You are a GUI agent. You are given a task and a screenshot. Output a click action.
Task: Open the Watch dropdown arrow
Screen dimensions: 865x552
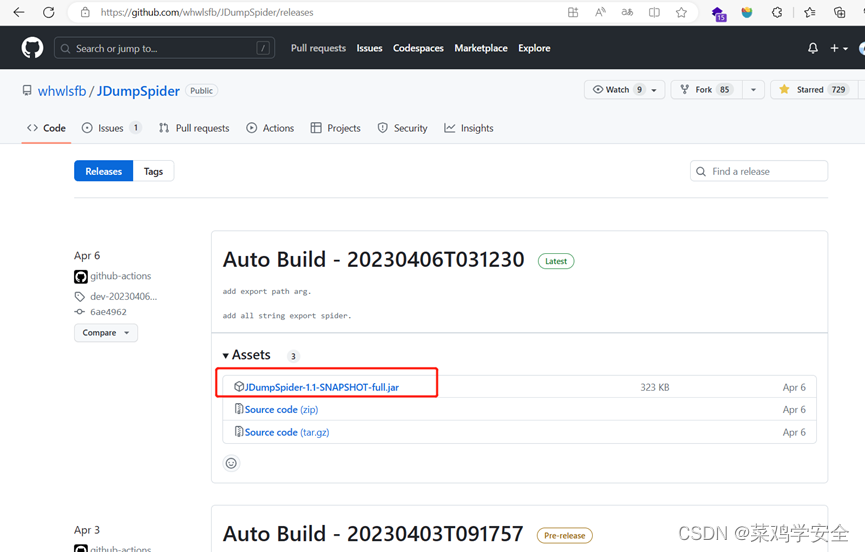[x=654, y=90]
